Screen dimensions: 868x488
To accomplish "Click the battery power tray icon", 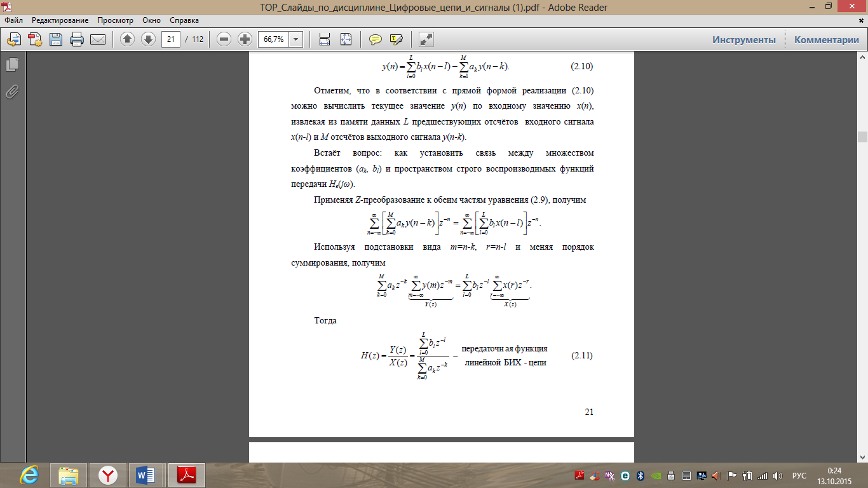I will (x=747, y=475).
